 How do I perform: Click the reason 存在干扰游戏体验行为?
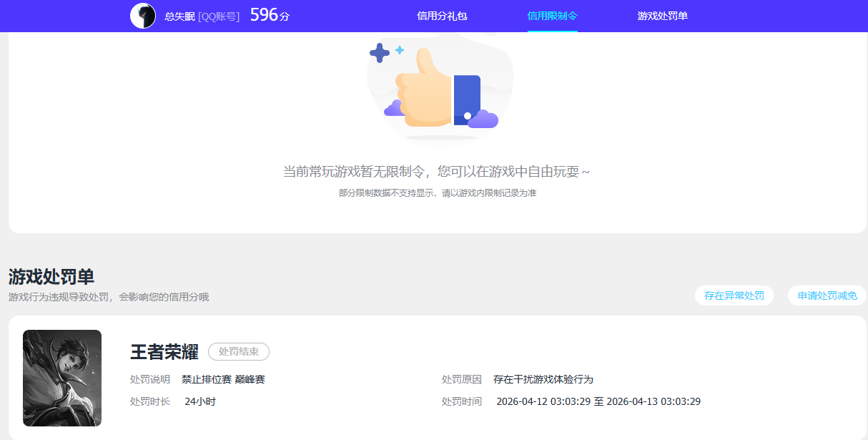[x=543, y=379]
